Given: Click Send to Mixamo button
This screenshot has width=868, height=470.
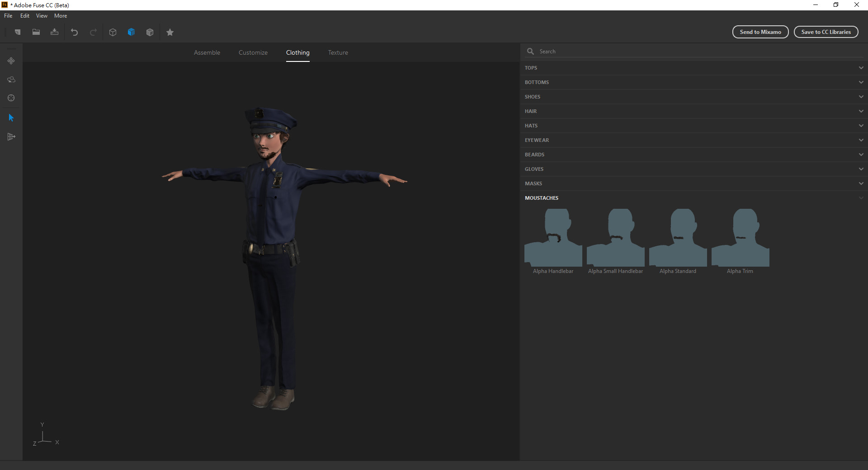Looking at the screenshot, I should click(760, 32).
